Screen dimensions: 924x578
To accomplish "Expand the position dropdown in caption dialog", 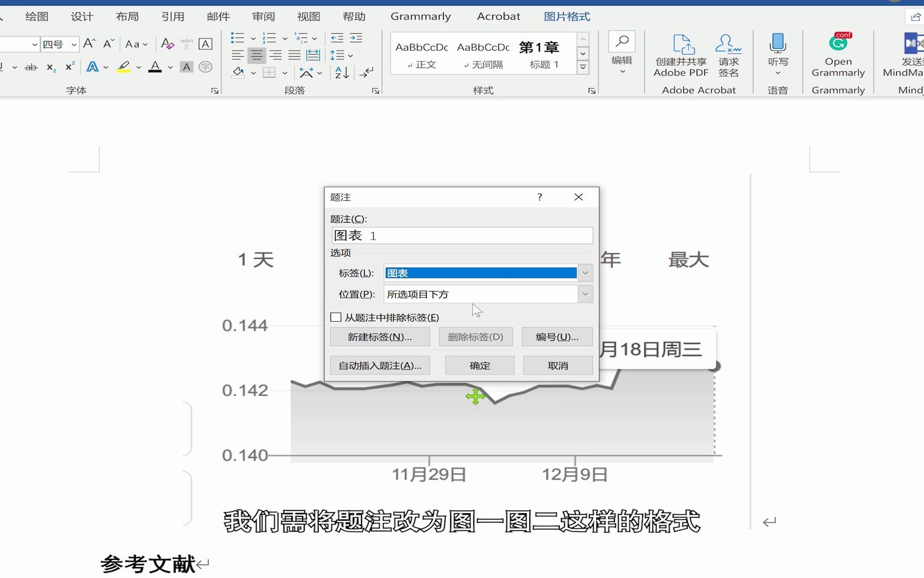I will point(585,294).
